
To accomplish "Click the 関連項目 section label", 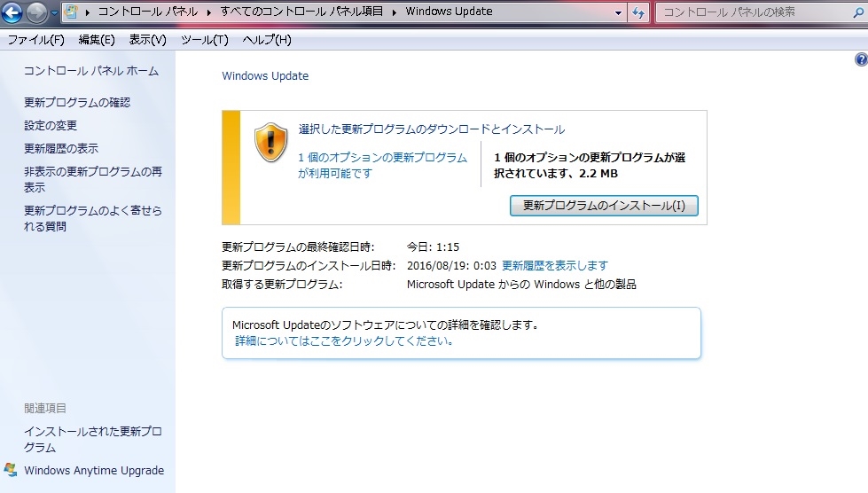I will tap(45, 409).
